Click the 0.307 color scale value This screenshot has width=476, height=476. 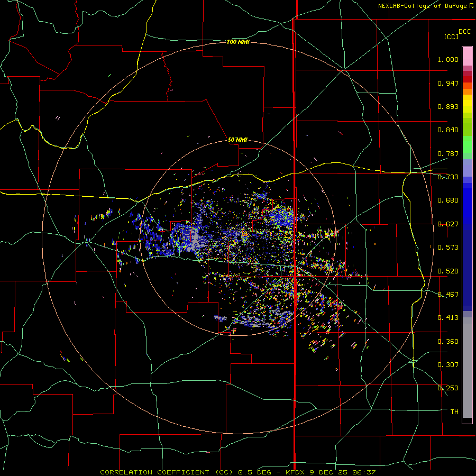[x=448, y=365]
